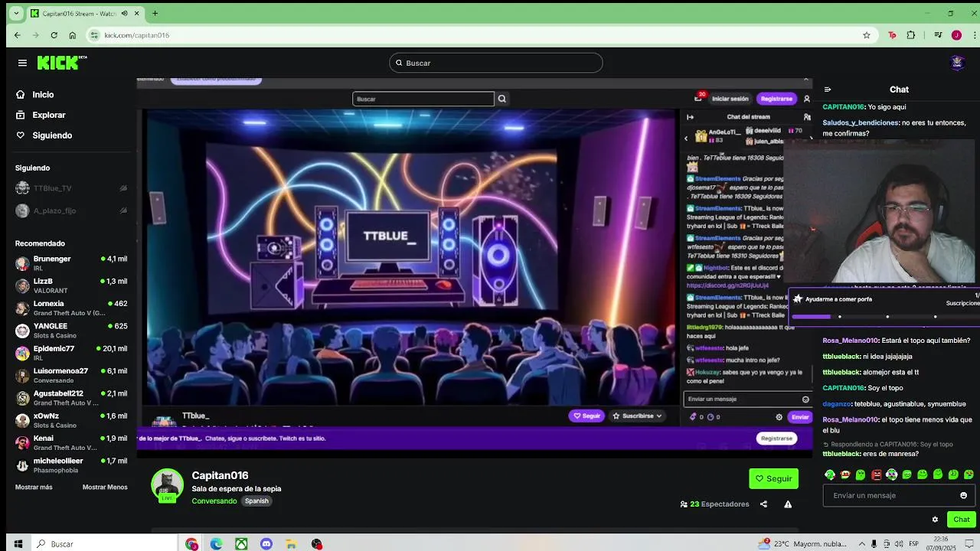Viewport: 980px width, 551px height.
Task: Go to Explorar in sidebar
Action: pyautogui.click(x=49, y=115)
